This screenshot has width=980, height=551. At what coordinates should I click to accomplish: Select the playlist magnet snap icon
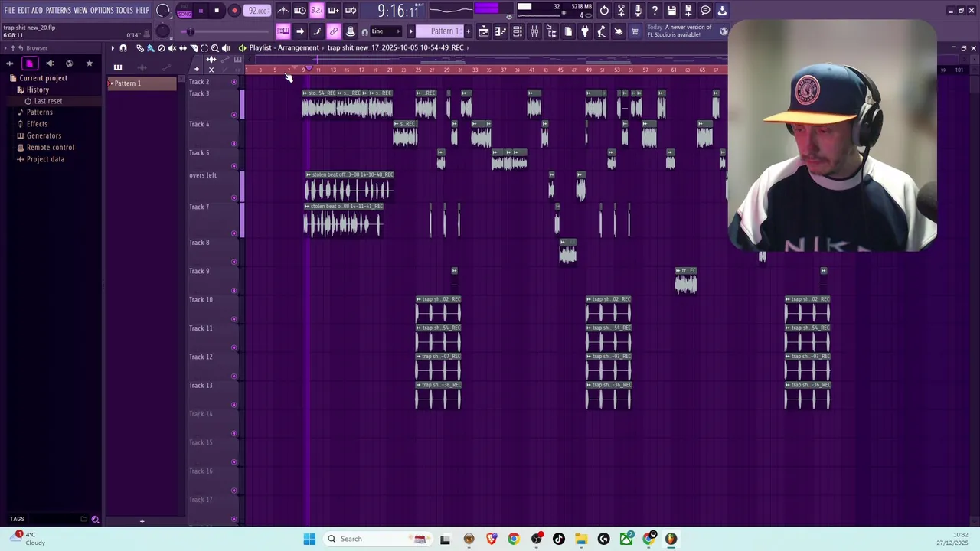tap(123, 48)
